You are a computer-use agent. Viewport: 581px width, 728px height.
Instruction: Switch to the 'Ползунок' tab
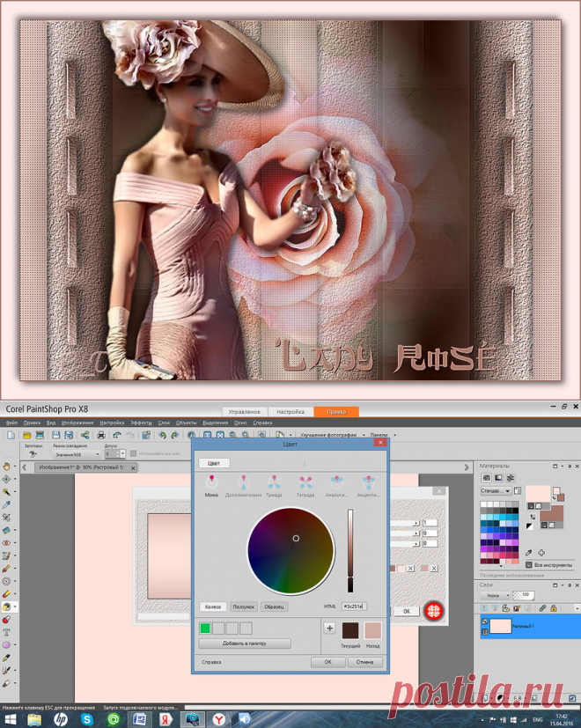tap(244, 607)
